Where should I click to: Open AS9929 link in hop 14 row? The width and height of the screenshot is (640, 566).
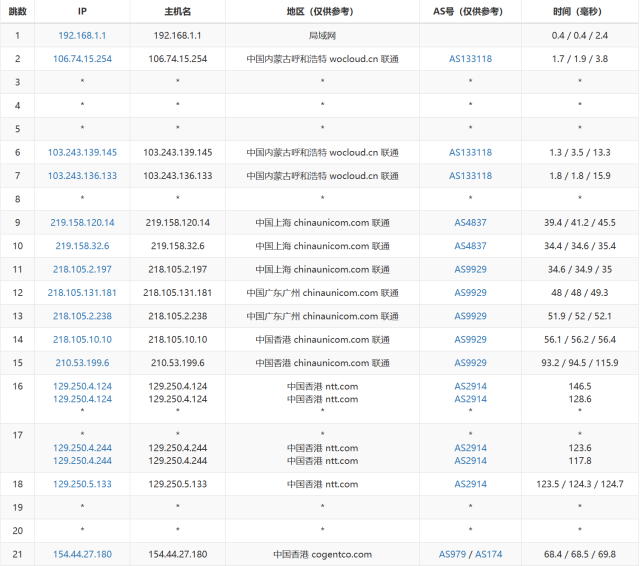tap(470, 340)
